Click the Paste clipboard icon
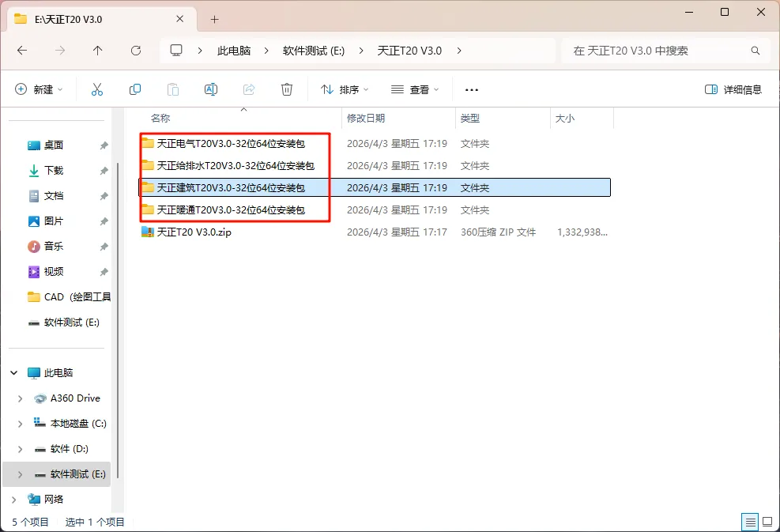Viewport: 780px width, 532px height. point(172,89)
